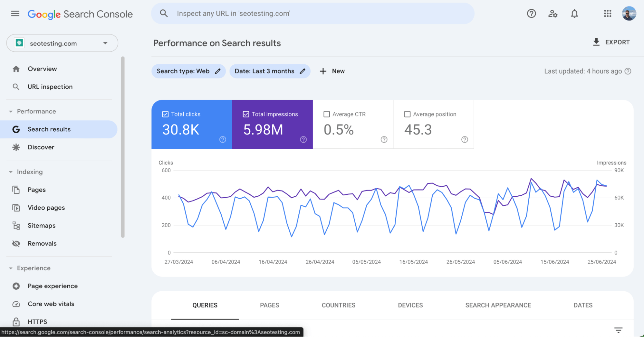Switch to the COUNTRIES tab

click(x=339, y=305)
